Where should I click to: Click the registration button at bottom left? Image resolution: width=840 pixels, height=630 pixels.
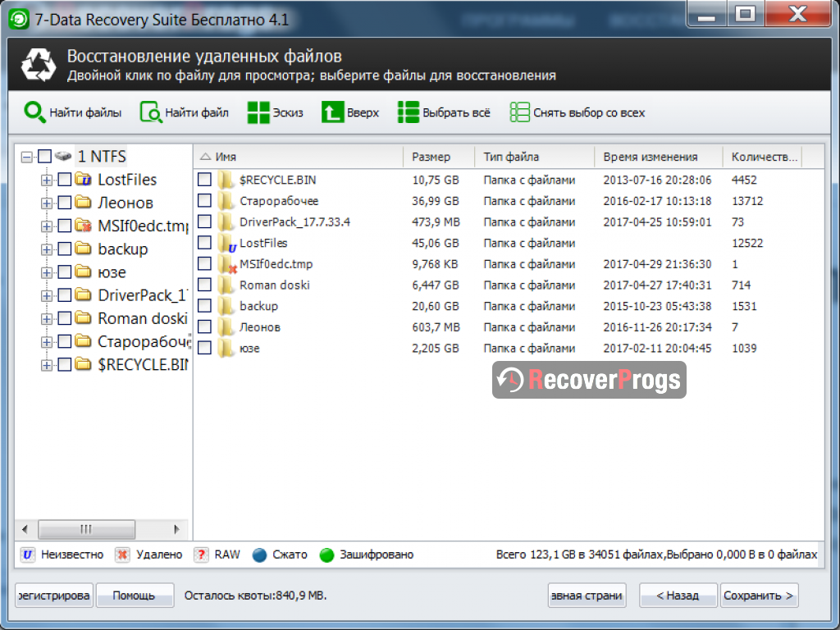(x=53, y=596)
